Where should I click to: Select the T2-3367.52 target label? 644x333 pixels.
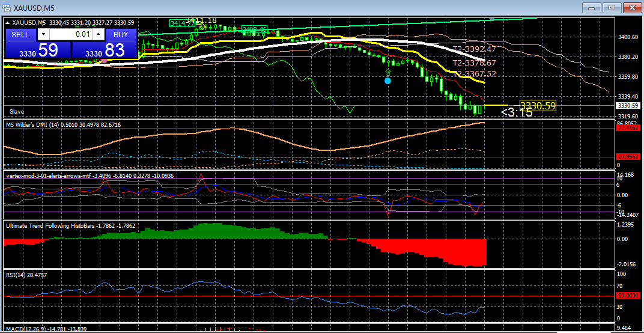click(475, 74)
